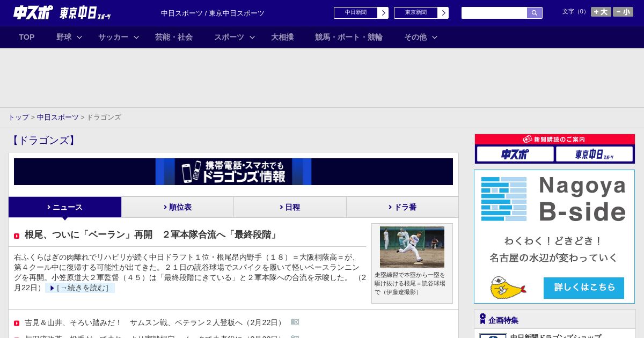Click the 新聞購読のご案内 banner header
Viewport: 644px width, 338px height.
point(554,139)
